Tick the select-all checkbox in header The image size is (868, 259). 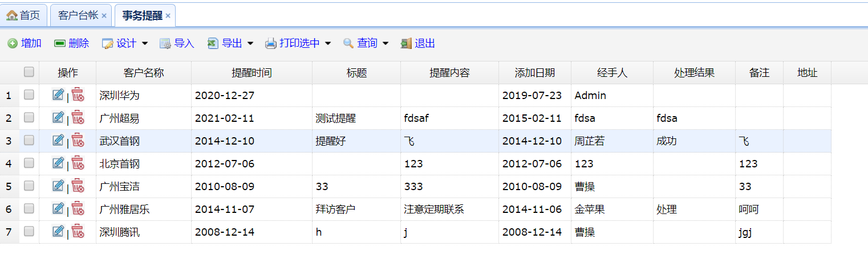(x=29, y=72)
